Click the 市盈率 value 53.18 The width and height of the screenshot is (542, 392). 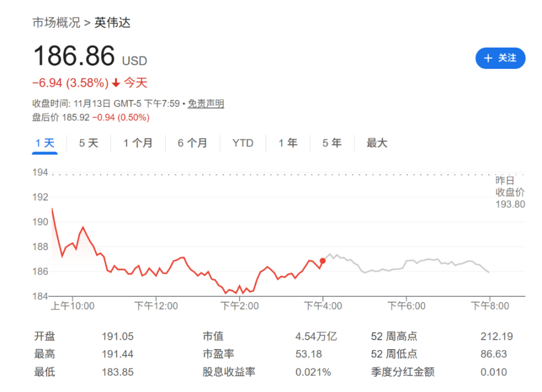point(308,354)
